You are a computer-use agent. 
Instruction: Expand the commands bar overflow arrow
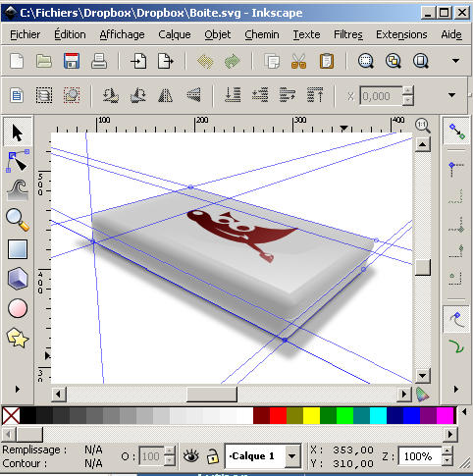(x=455, y=61)
